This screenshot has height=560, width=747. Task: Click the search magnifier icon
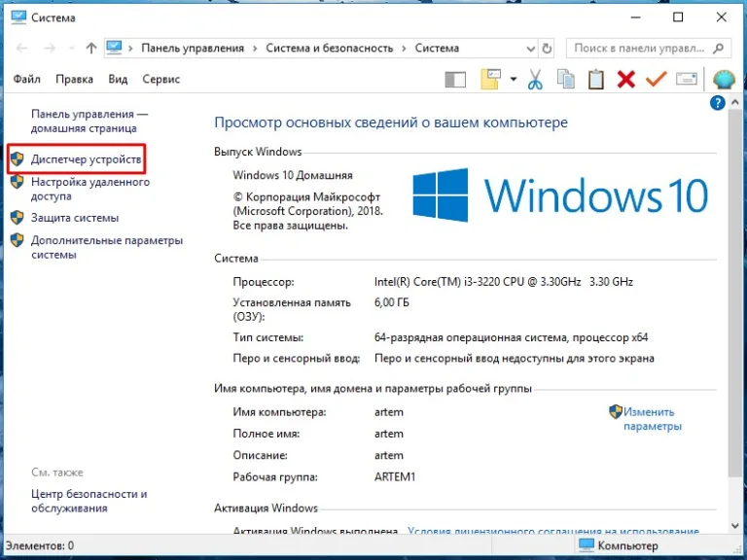click(719, 48)
